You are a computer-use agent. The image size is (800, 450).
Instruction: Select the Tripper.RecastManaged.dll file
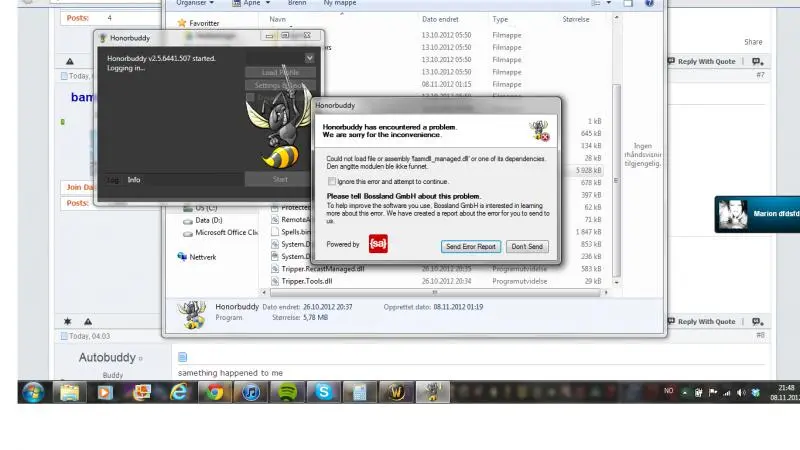pyautogui.click(x=317, y=269)
